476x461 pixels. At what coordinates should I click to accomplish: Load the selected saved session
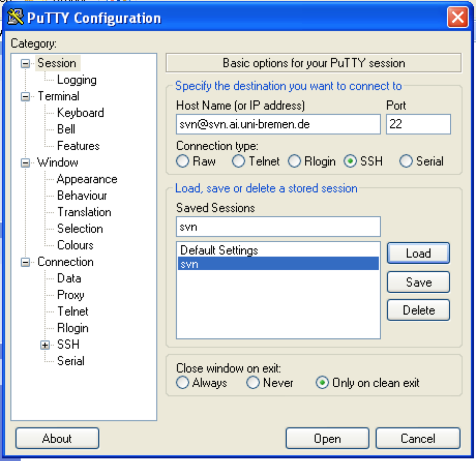click(418, 253)
